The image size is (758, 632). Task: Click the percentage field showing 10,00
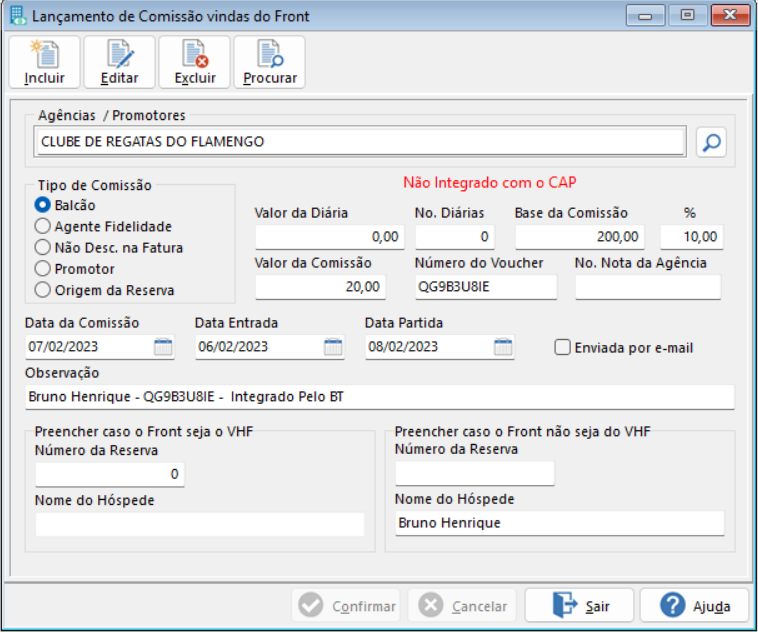[692, 237]
